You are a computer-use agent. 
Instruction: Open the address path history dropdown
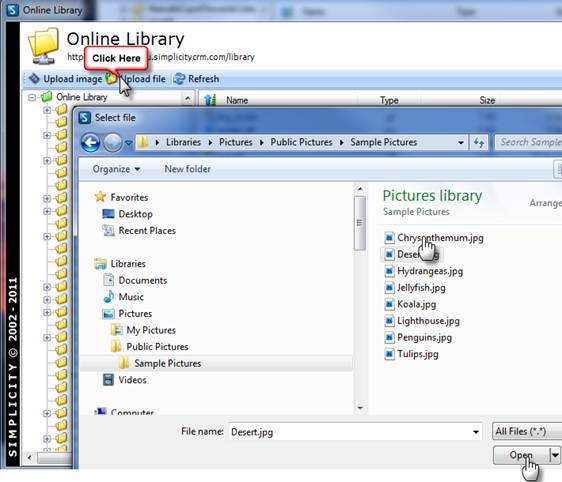click(x=461, y=143)
